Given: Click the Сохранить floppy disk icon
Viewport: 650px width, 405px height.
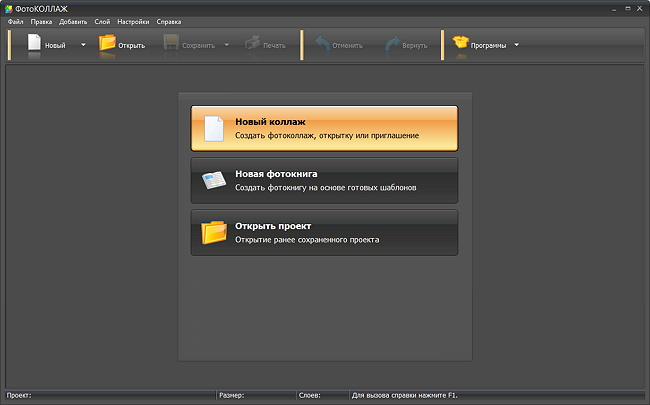Looking at the screenshot, I should [x=171, y=42].
